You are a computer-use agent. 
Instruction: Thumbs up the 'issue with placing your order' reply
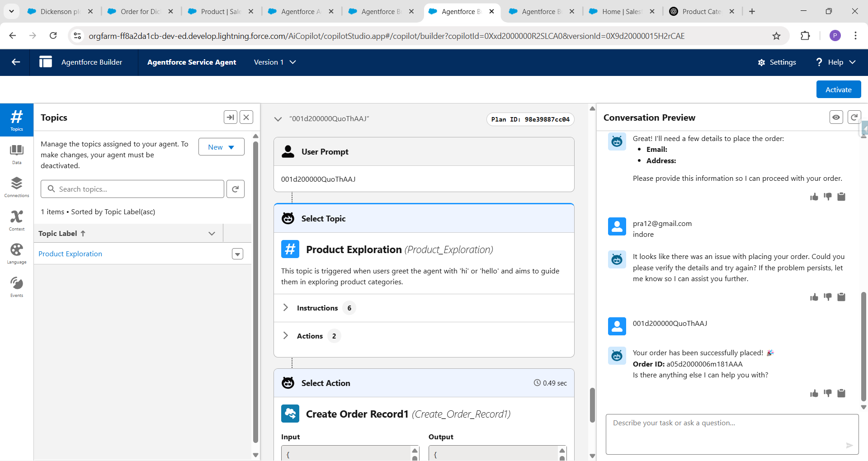coord(814,297)
